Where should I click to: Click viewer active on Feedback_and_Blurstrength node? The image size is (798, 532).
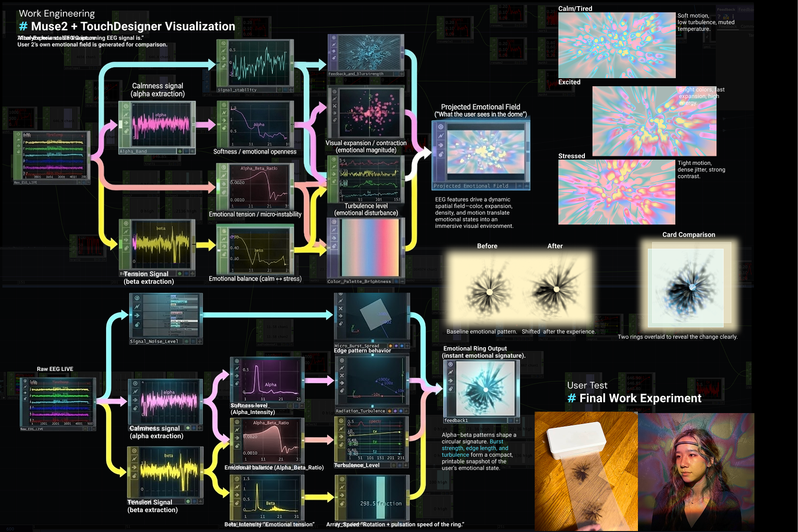(x=334, y=37)
